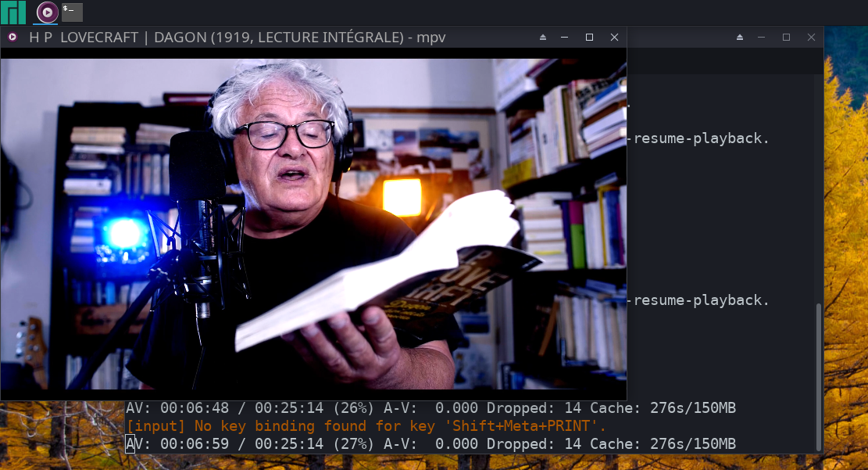Click the terminal cursor at last AV line
This screenshot has height=470, width=868.
[x=130, y=444]
